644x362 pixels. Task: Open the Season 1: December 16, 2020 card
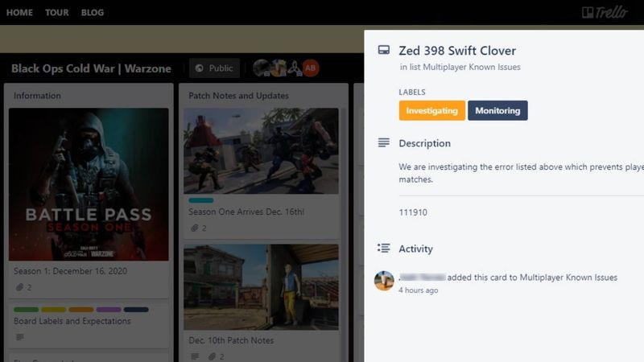click(x=70, y=271)
